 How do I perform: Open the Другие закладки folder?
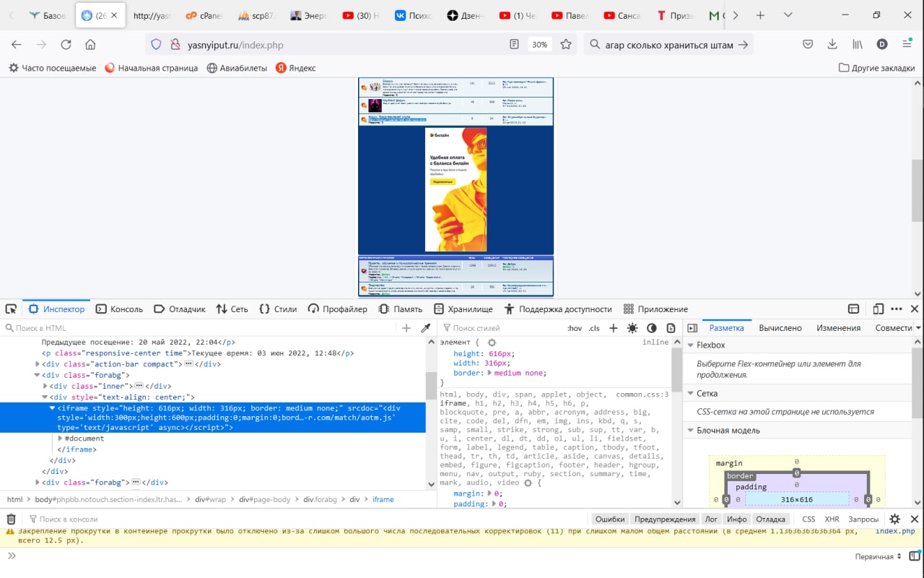877,68
